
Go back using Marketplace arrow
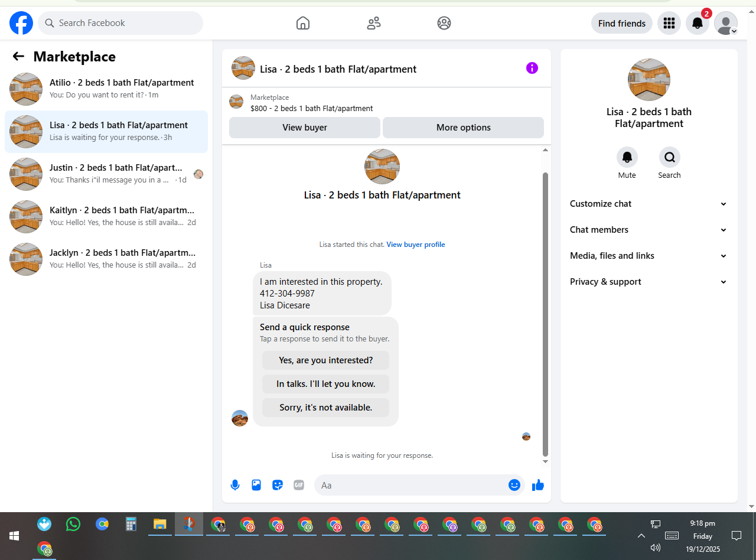point(18,56)
